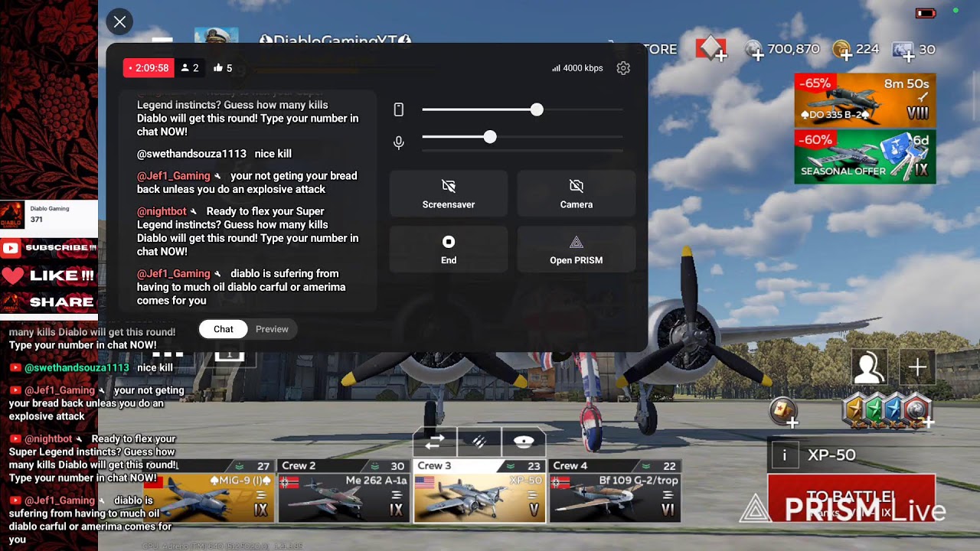Screen dimensions: 980x551
Task: Toggle the Screensaver option
Action: coord(449,193)
